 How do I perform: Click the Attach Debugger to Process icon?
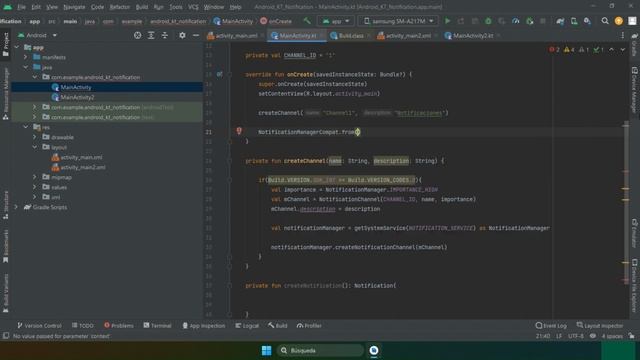tap(529, 21)
